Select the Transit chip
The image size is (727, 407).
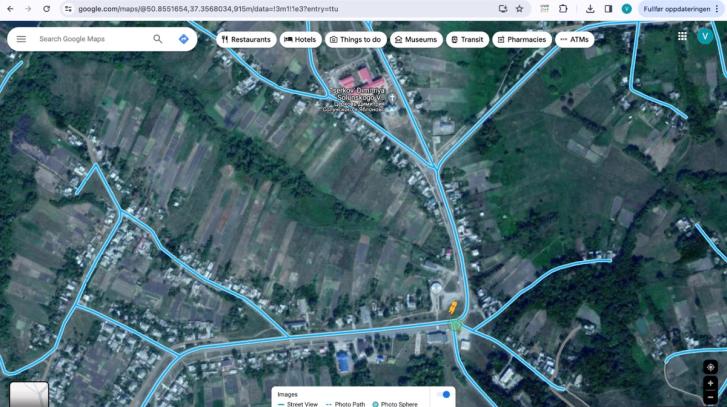467,39
